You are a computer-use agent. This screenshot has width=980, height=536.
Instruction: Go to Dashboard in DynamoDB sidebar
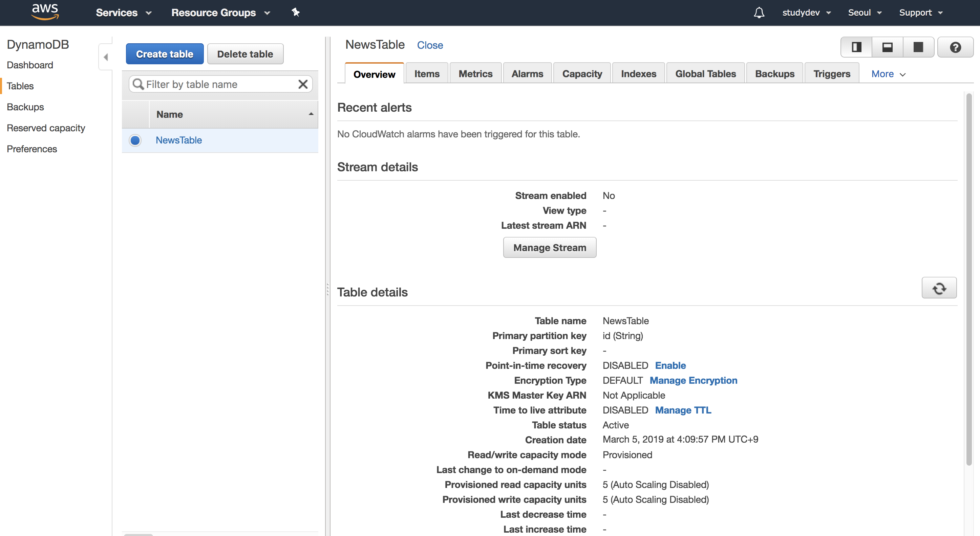(30, 65)
